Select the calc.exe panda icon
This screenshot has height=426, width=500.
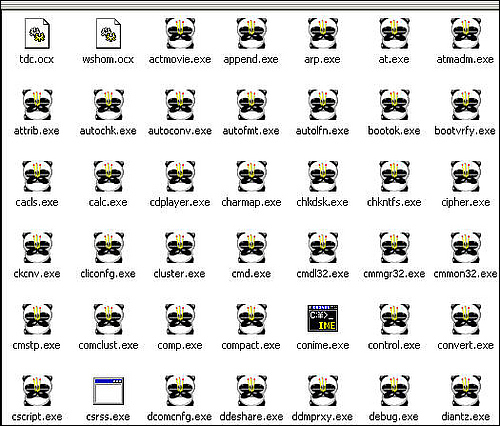click(109, 176)
